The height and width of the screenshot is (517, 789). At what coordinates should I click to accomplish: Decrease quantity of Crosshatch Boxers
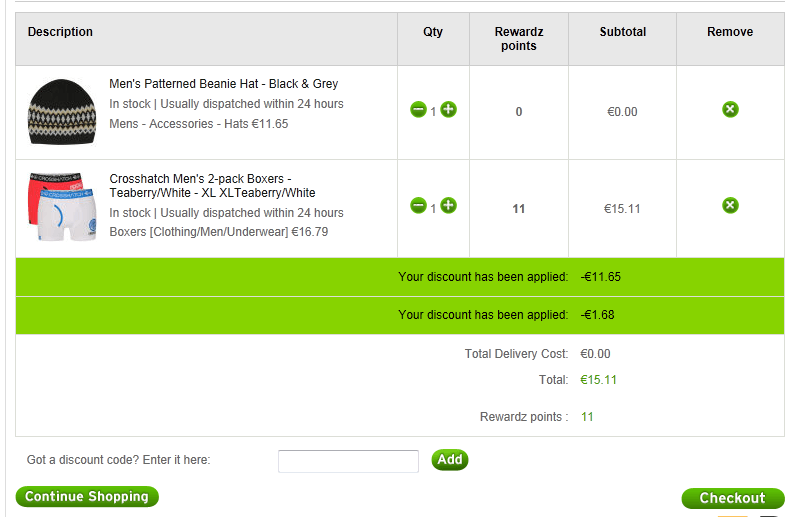418,205
